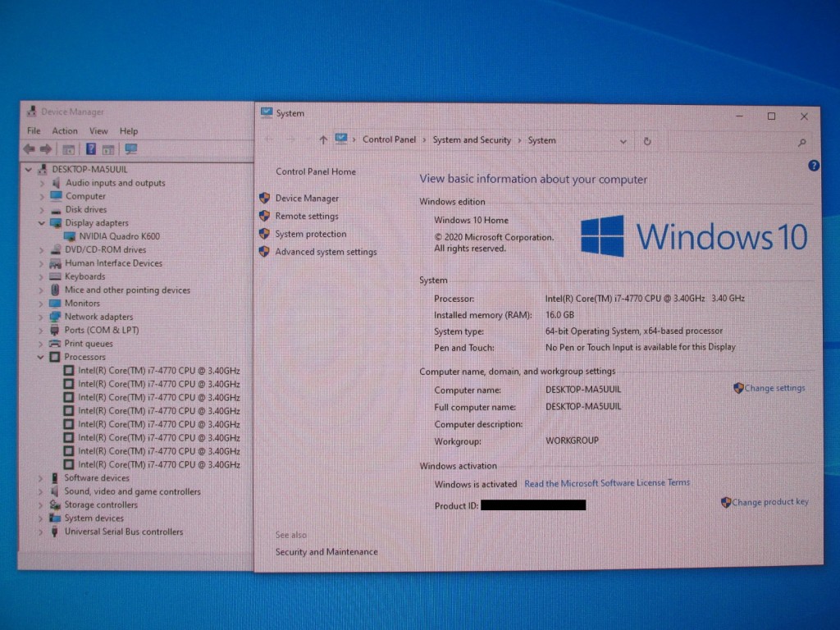The image size is (840, 630).
Task: Click the Forward arrow in Device Manager toolbar
Action: point(46,149)
